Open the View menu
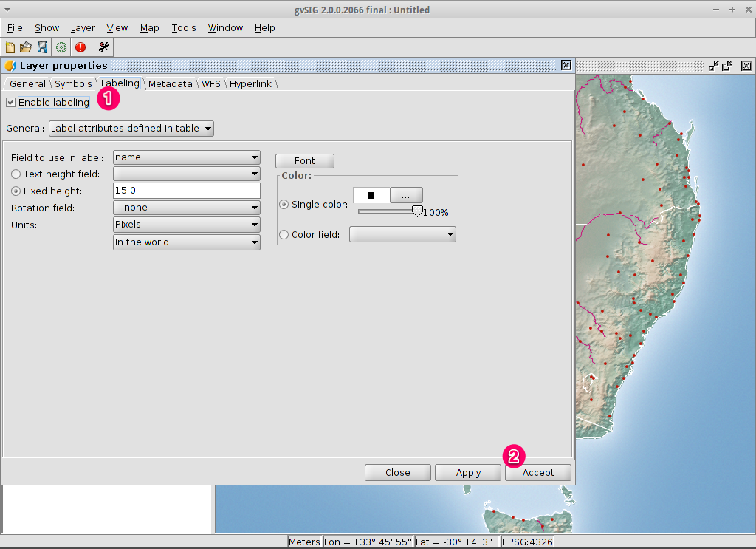Screen dimensions: 756x549 pos(117,28)
